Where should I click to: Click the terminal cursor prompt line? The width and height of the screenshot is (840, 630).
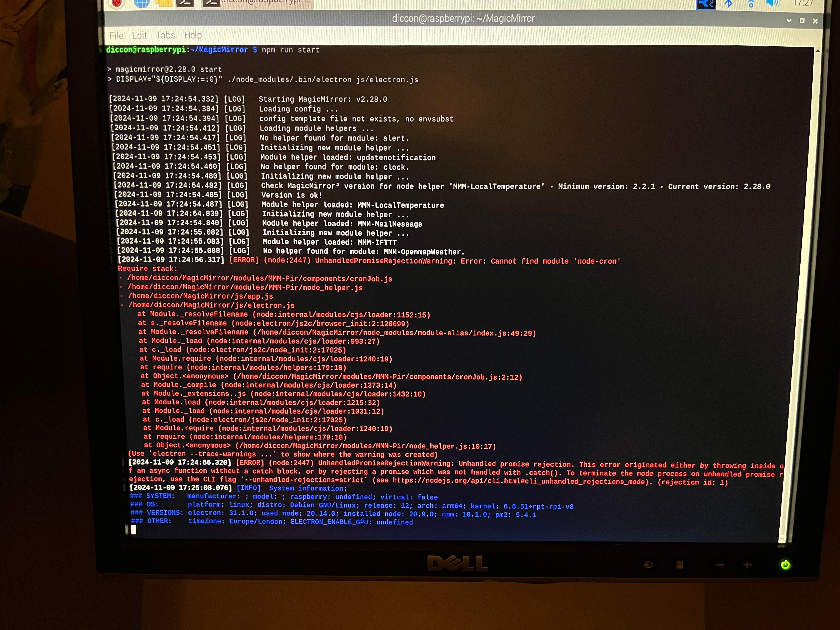tap(134, 529)
